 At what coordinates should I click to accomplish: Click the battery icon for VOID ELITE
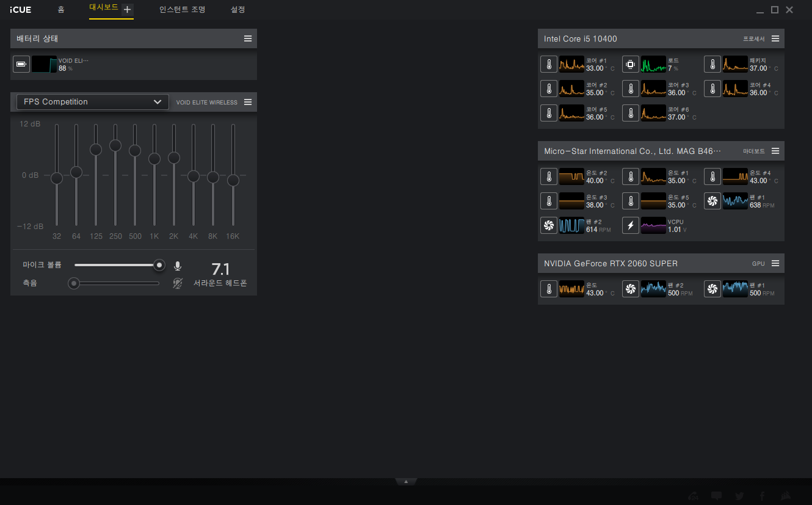click(x=21, y=64)
